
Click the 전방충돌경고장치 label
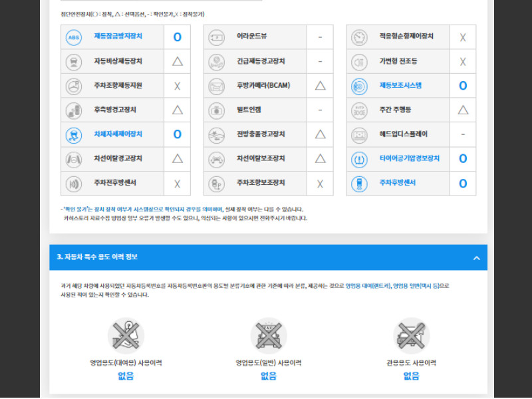pos(261,134)
